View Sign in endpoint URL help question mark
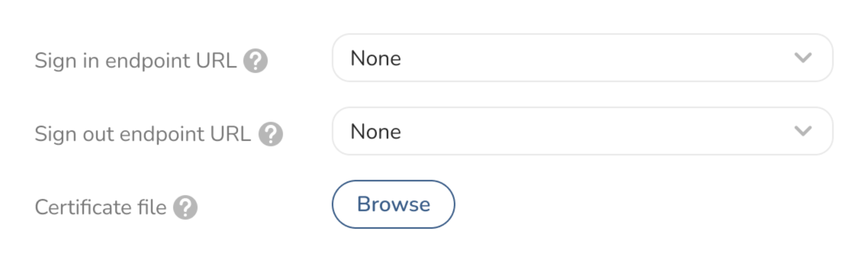The height and width of the screenshot is (262, 868). 256,61
